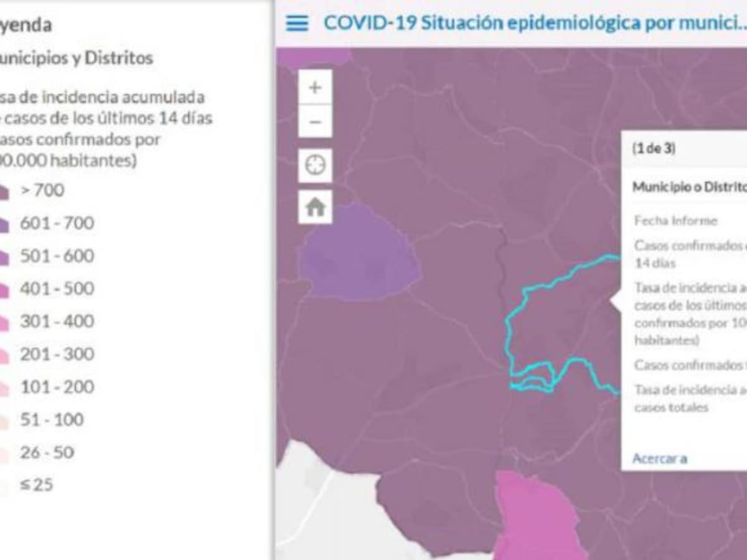
Task: Click the 301 - 400 legend swatch
Action: point(3,323)
